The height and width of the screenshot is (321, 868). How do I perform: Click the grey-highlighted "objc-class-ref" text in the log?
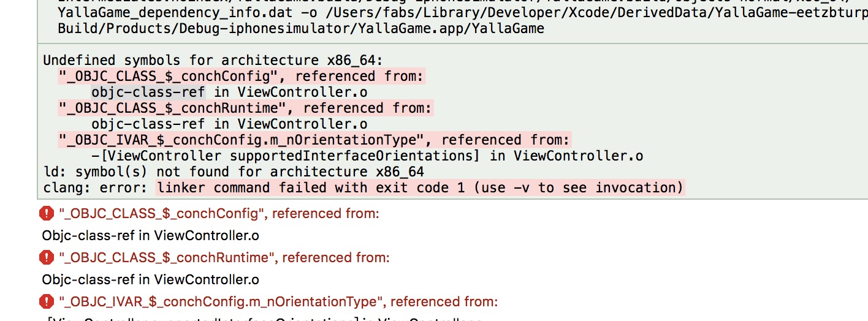point(148,93)
